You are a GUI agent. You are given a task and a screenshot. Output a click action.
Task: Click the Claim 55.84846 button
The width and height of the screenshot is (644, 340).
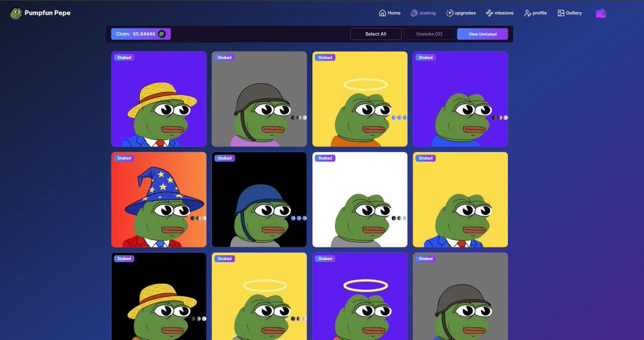click(x=141, y=34)
